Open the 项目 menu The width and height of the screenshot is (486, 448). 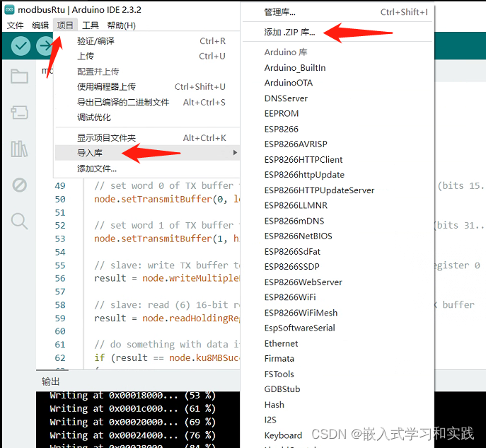(x=65, y=25)
